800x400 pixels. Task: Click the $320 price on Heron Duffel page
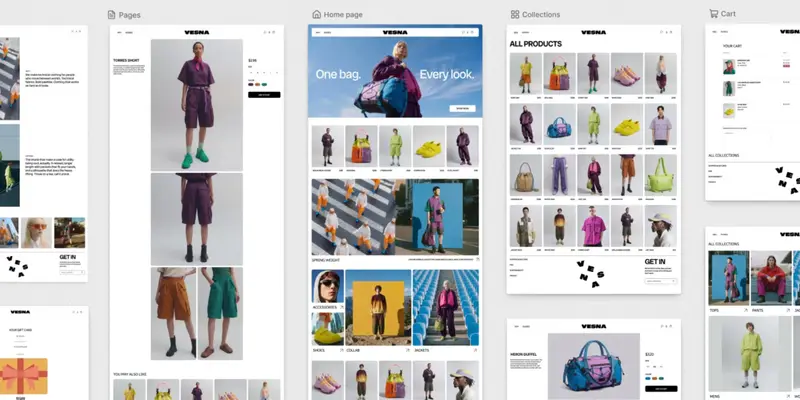point(649,355)
